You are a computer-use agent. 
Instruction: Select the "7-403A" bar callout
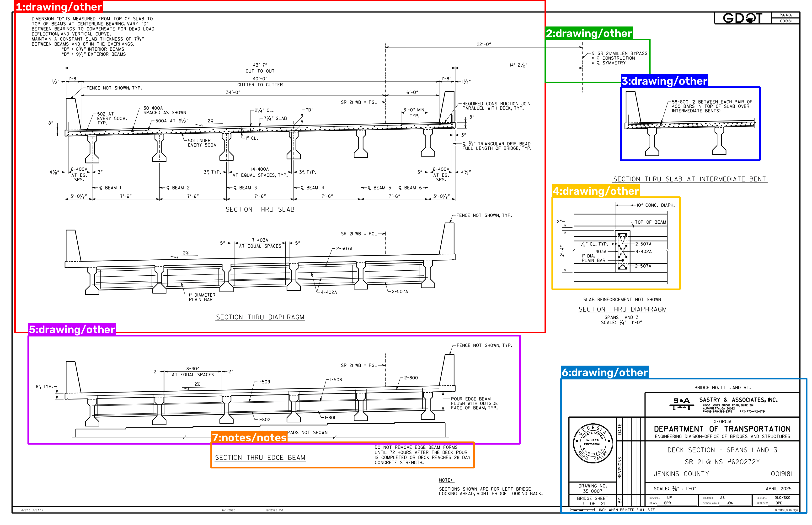tap(260, 240)
